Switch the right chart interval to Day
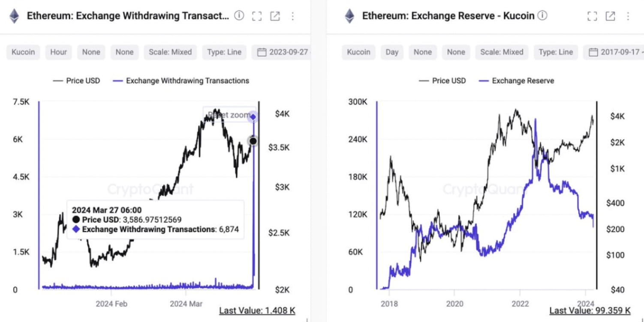 coord(391,52)
